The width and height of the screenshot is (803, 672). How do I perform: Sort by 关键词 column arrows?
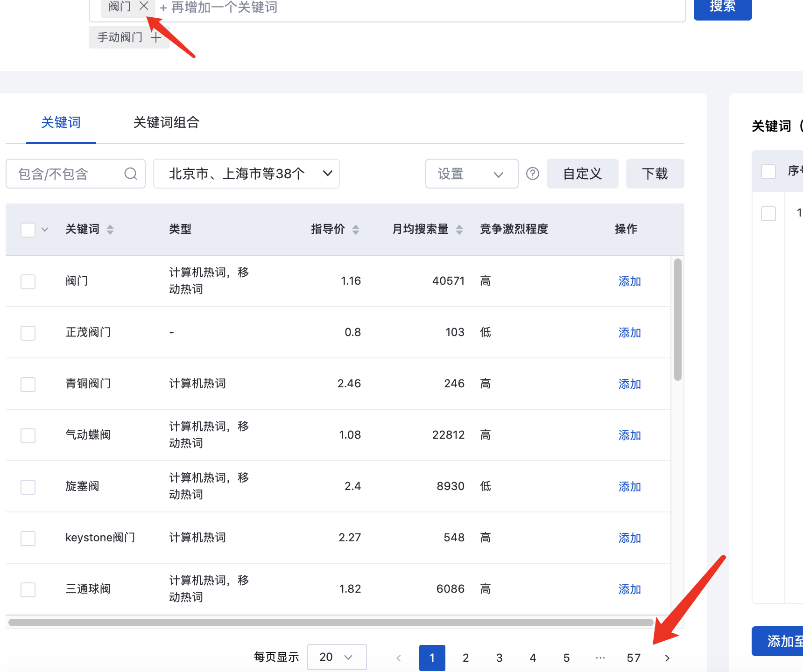click(x=110, y=230)
